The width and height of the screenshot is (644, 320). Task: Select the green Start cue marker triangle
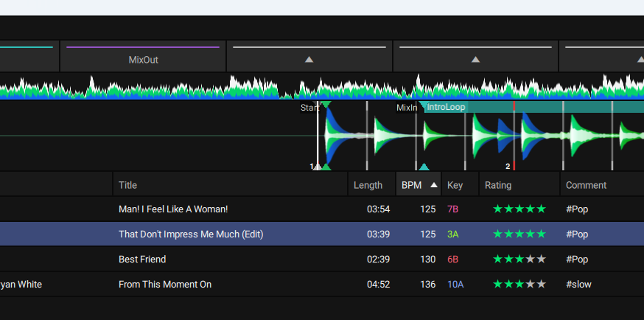[325, 167]
